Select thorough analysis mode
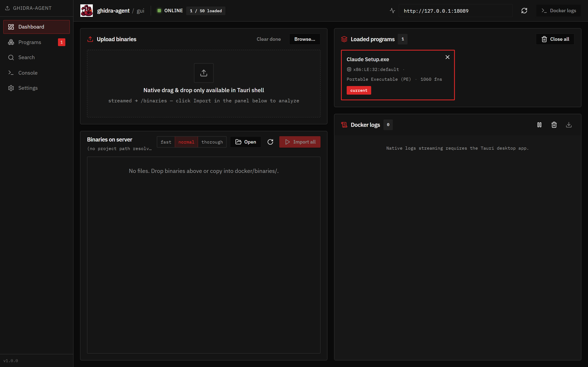The height and width of the screenshot is (367, 588). coord(212,142)
